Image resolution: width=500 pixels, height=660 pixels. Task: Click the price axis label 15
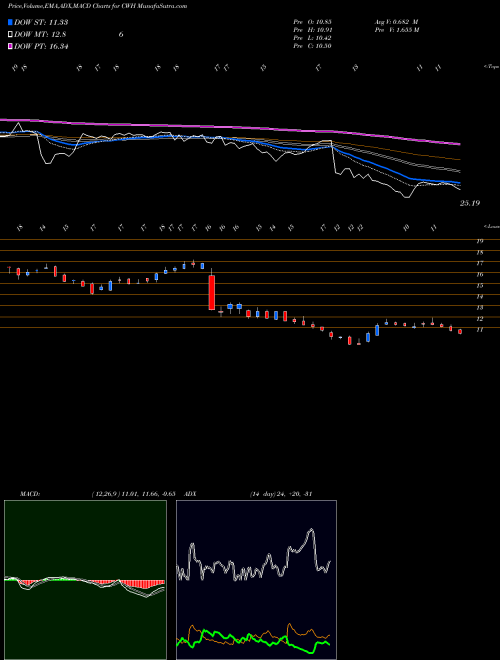(479, 286)
